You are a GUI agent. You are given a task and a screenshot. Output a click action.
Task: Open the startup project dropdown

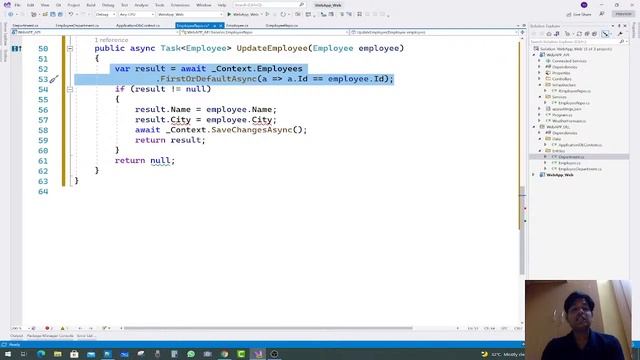click(190, 14)
